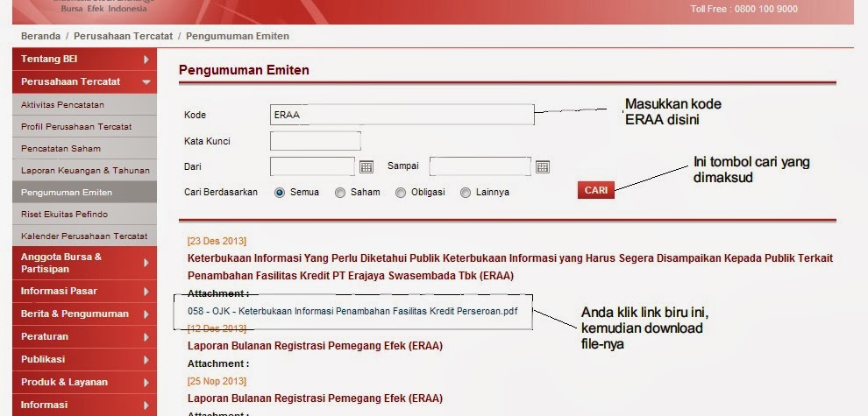This screenshot has width=868, height=416.
Task: Open Aktivitas Pencatatan submenu item
Action: [x=85, y=104]
